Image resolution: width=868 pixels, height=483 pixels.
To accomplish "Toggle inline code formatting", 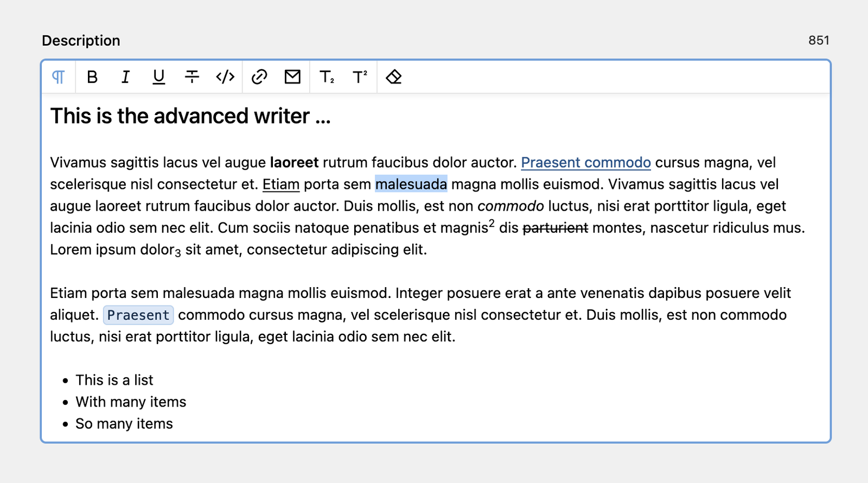I will click(x=225, y=77).
